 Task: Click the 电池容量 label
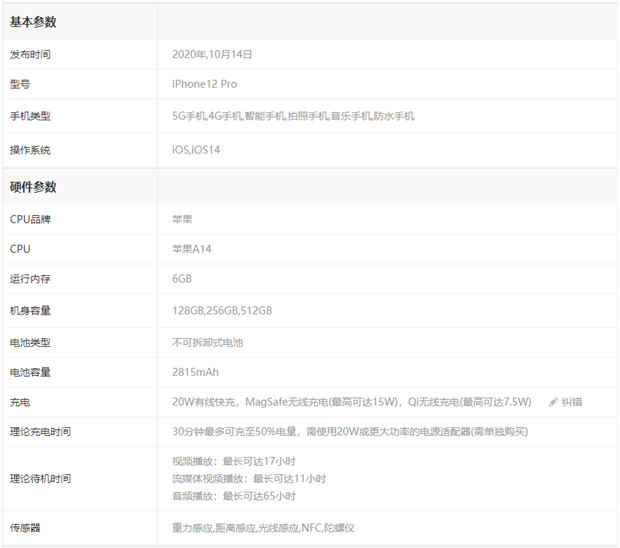click(30, 372)
